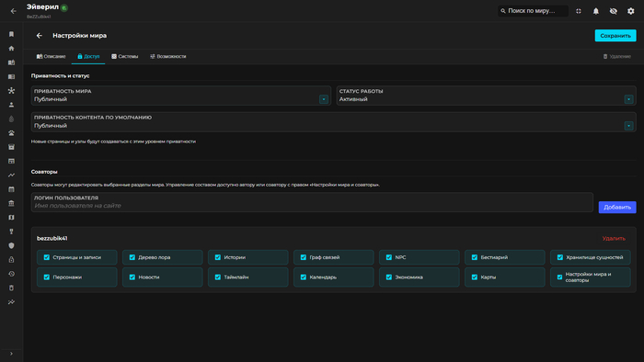
Task: Focus the Логин пользователя input field
Action: (312, 202)
